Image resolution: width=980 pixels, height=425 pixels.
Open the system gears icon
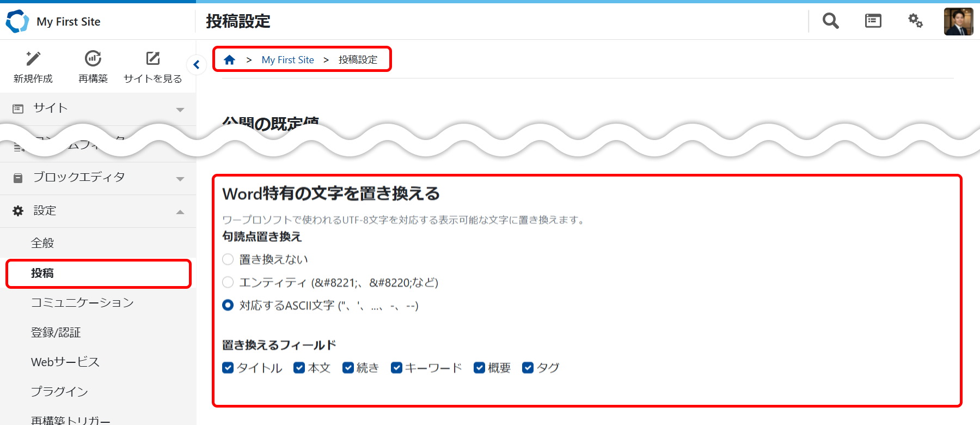click(x=915, y=21)
